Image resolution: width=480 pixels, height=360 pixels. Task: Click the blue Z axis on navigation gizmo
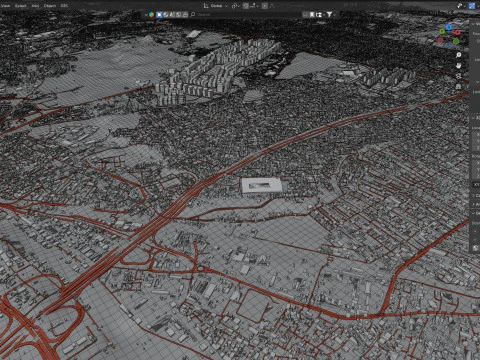[x=449, y=27]
